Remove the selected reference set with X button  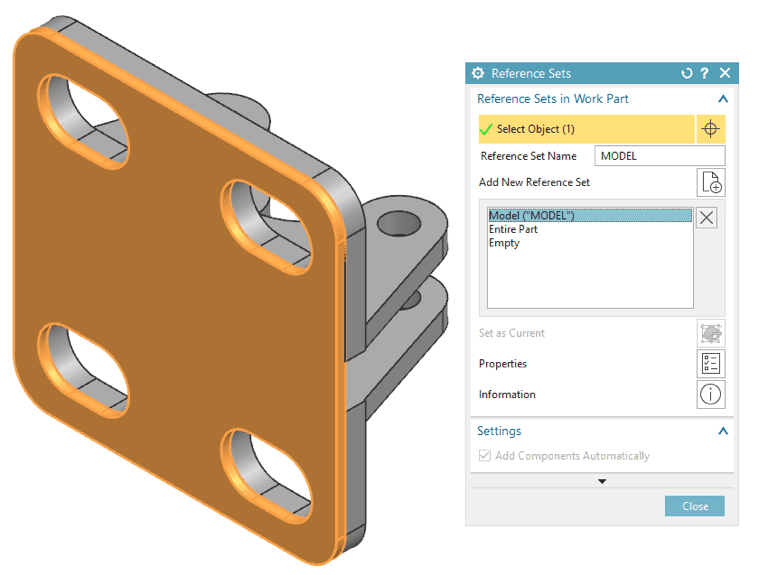(x=706, y=218)
